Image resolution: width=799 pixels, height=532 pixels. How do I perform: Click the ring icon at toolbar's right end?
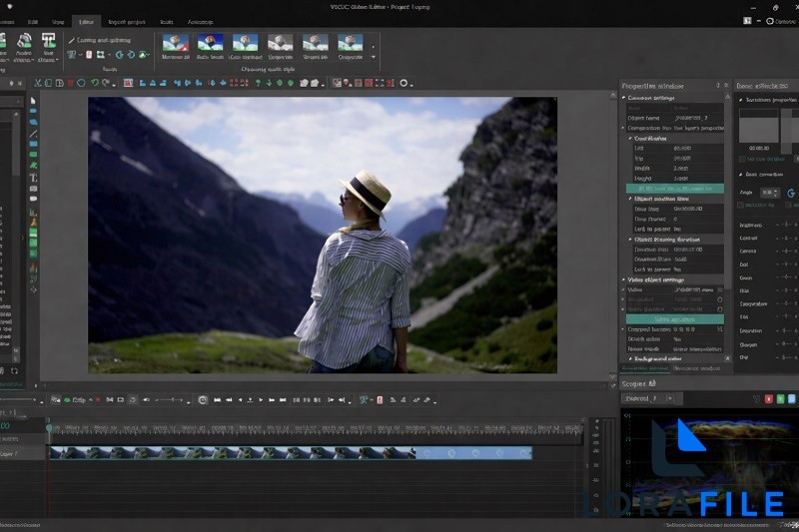click(403, 83)
